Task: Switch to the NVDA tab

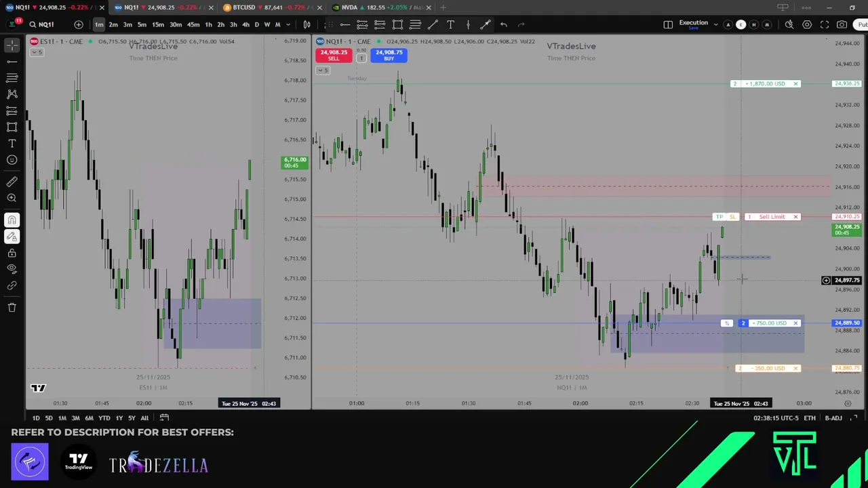Action: (x=382, y=7)
